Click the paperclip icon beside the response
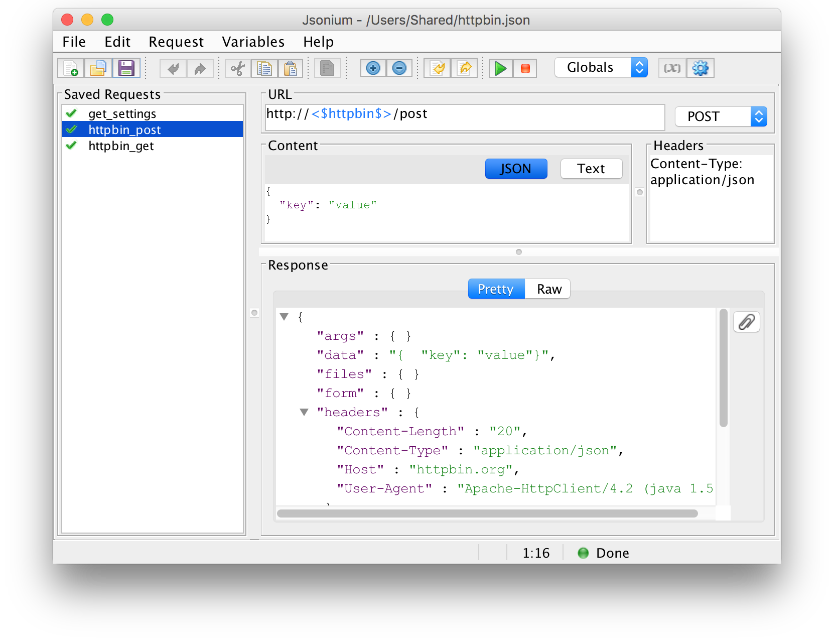 747,322
